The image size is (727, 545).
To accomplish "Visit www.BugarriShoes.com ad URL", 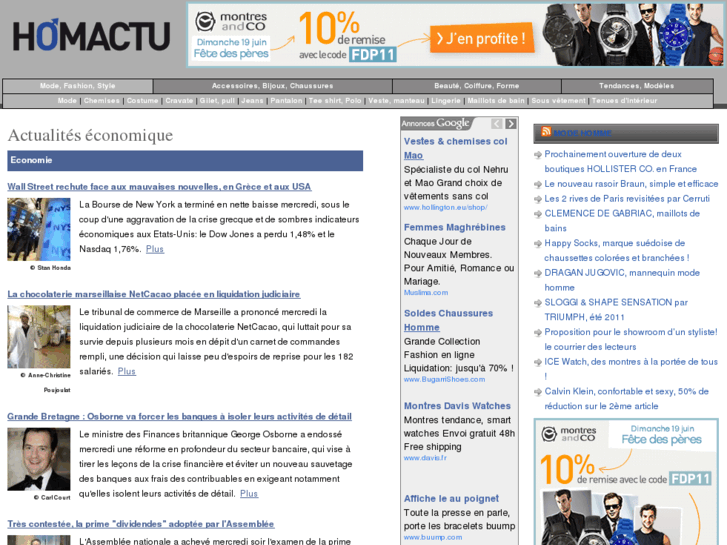I will [444, 379].
